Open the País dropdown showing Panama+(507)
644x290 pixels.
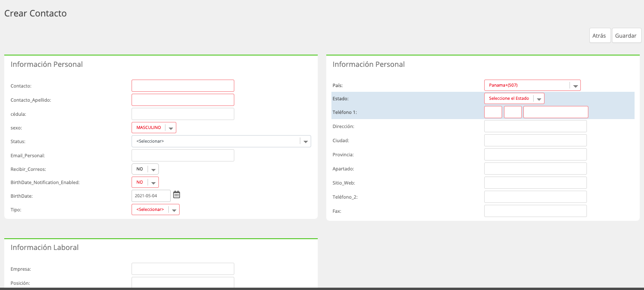point(532,85)
